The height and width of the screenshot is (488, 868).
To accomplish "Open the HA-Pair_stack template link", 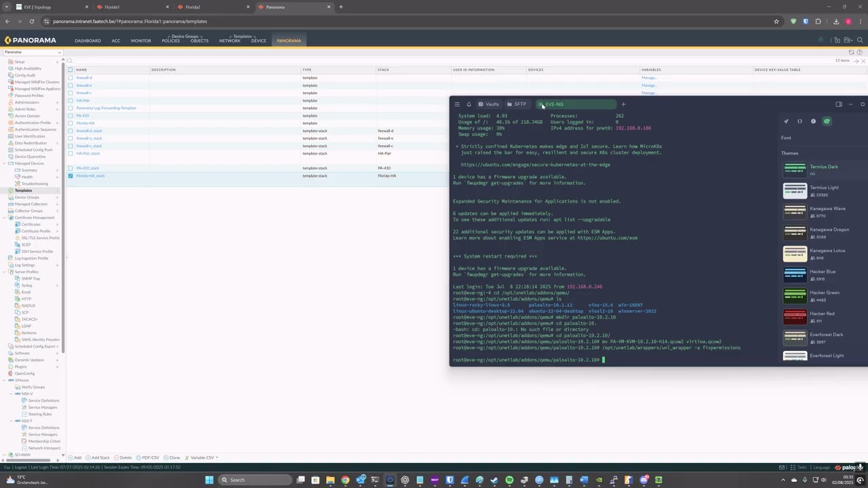I will coord(88,154).
